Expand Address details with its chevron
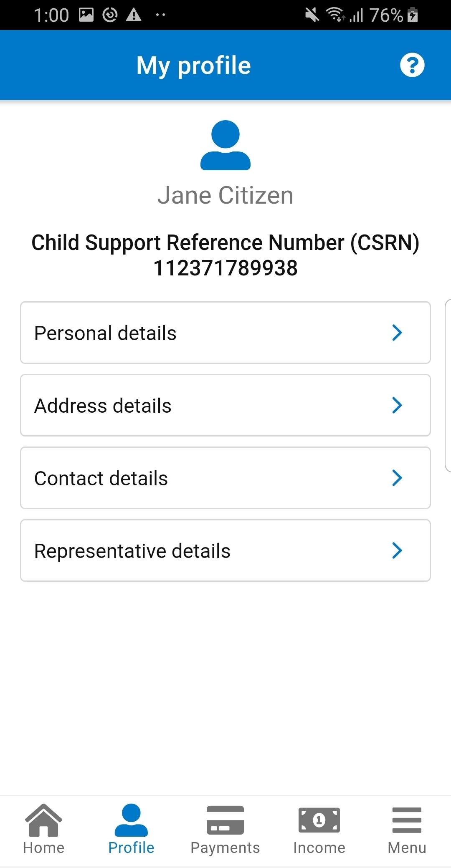This screenshot has width=451, height=868. 397,405
